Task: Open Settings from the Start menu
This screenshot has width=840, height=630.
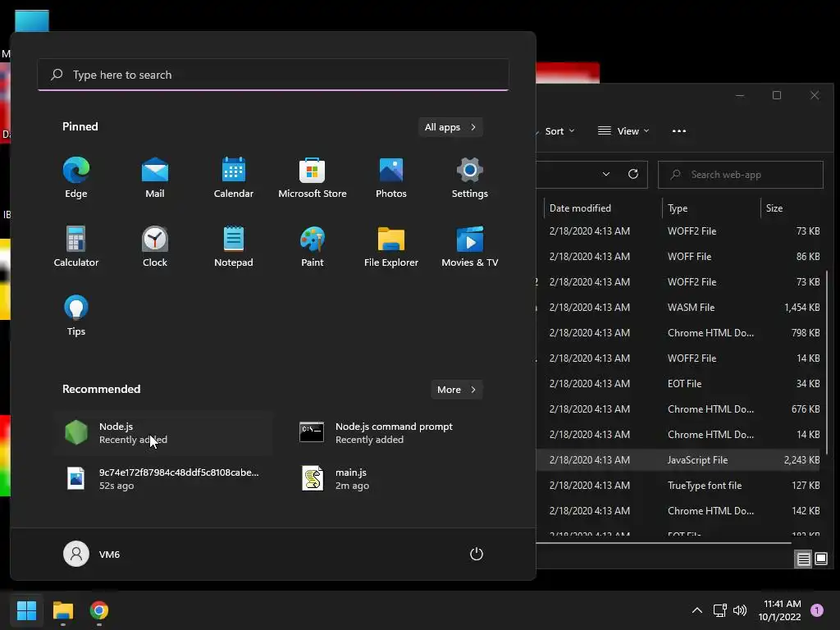Action: coord(470,178)
